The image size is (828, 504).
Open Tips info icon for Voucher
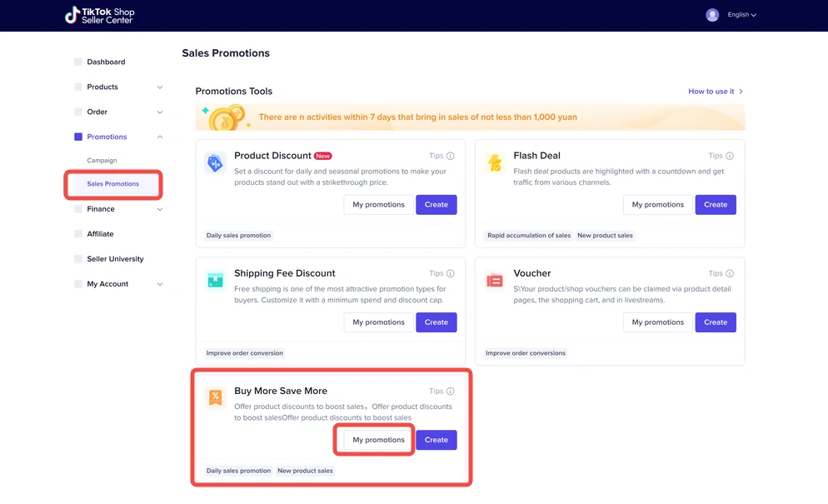tap(730, 273)
